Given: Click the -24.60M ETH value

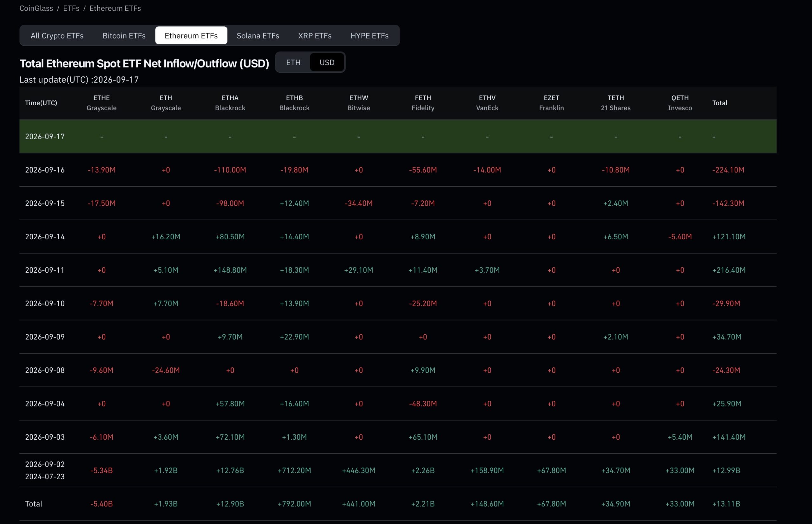Looking at the screenshot, I should click(x=166, y=370).
